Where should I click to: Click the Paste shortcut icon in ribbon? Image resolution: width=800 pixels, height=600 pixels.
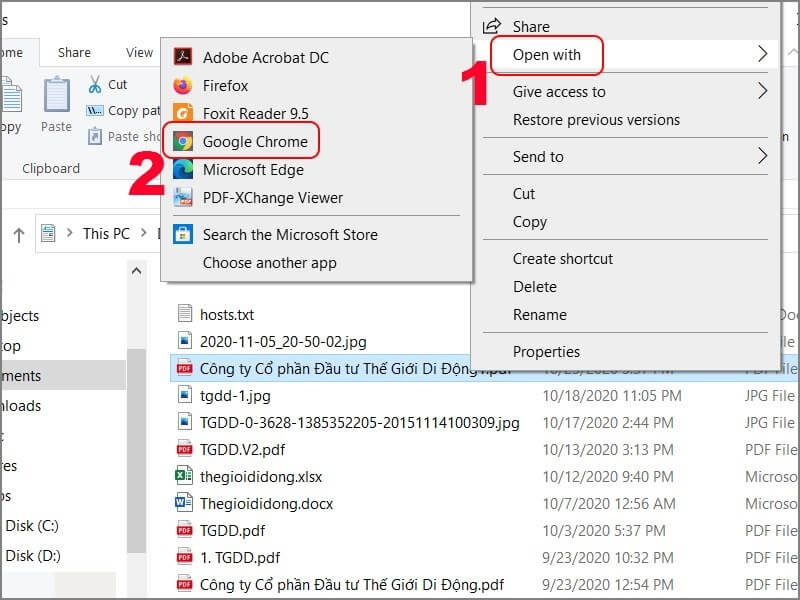(95, 136)
